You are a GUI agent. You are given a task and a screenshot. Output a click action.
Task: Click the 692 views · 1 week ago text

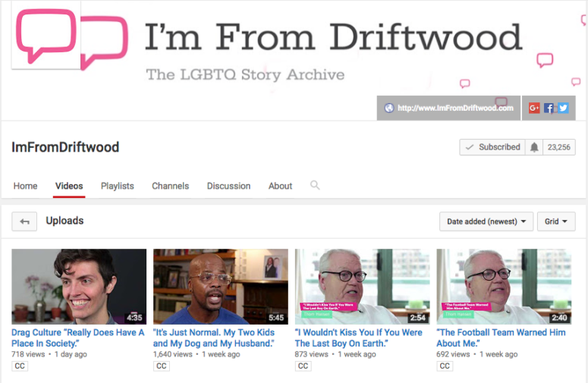pyautogui.click(x=477, y=354)
